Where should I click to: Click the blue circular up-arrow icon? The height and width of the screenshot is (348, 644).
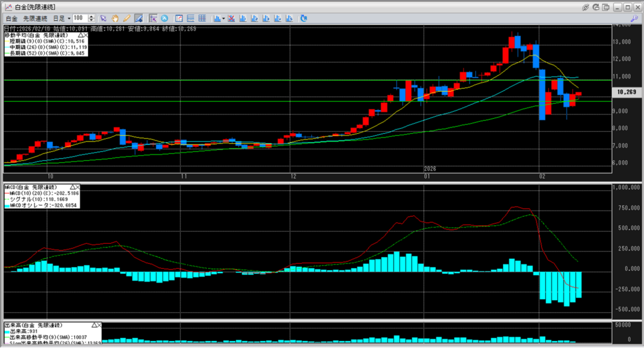pyautogui.click(x=165, y=18)
